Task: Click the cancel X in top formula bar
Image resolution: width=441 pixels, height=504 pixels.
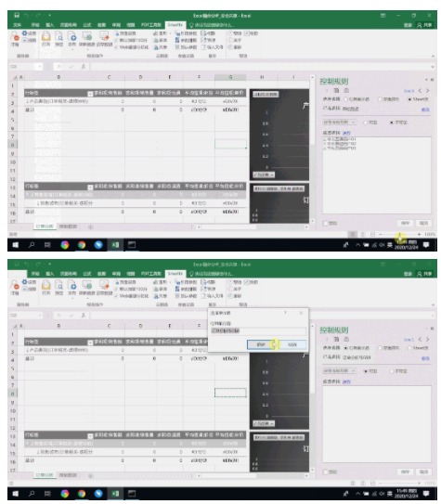Action: point(58,67)
